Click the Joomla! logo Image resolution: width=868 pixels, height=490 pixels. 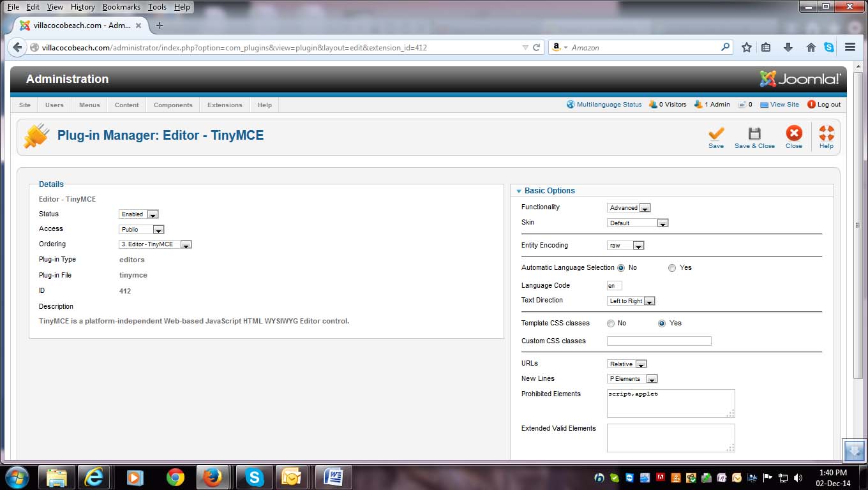coord(800,79)
